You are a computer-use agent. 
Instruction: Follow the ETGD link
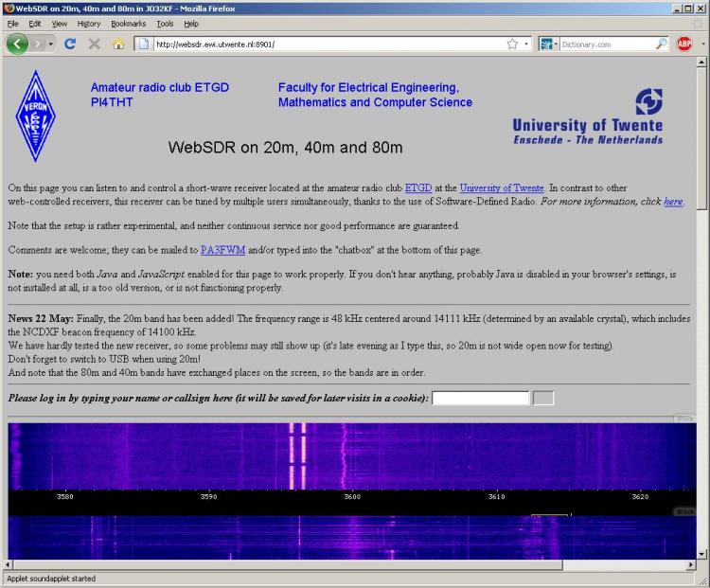(x=417, y=188)
